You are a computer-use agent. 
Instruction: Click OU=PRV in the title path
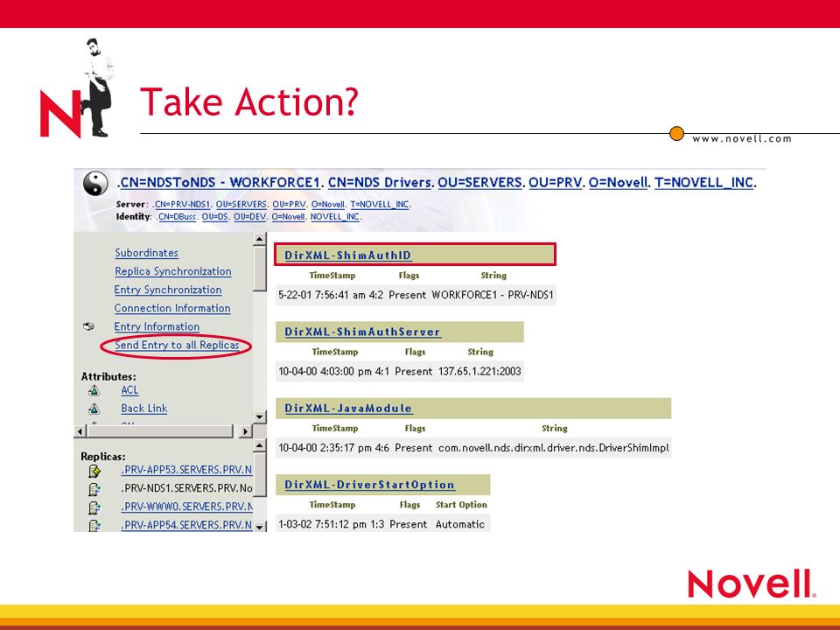555,183
